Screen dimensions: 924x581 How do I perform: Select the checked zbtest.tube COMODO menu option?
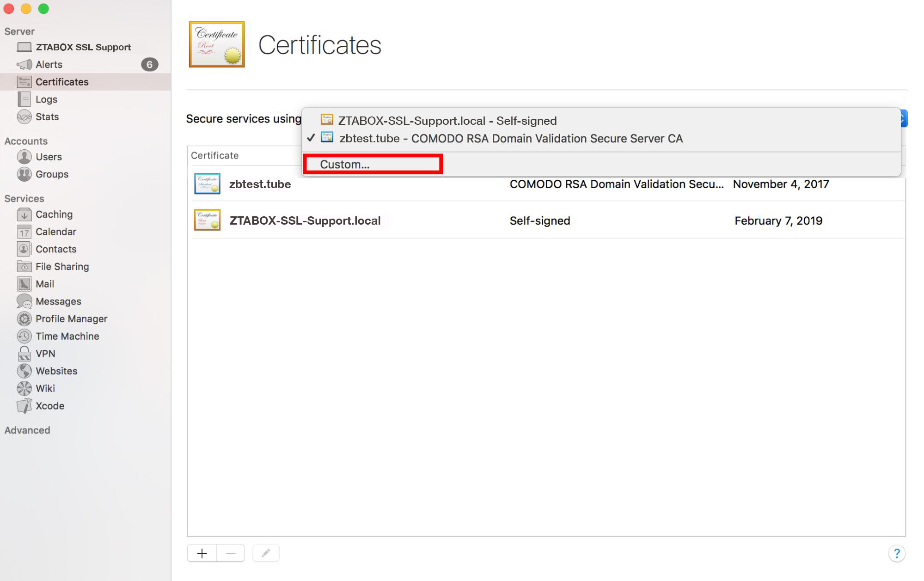[510, 139]
